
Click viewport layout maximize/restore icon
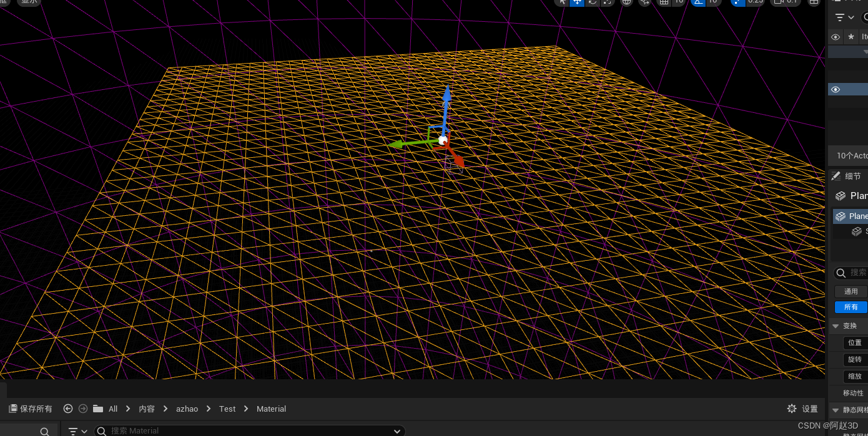(x=814, y=2)
